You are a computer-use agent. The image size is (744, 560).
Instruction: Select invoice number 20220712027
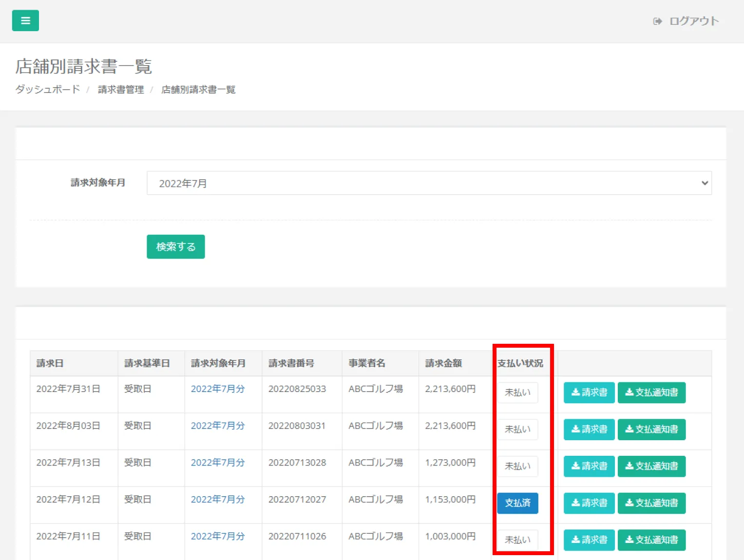pos(297,499)
